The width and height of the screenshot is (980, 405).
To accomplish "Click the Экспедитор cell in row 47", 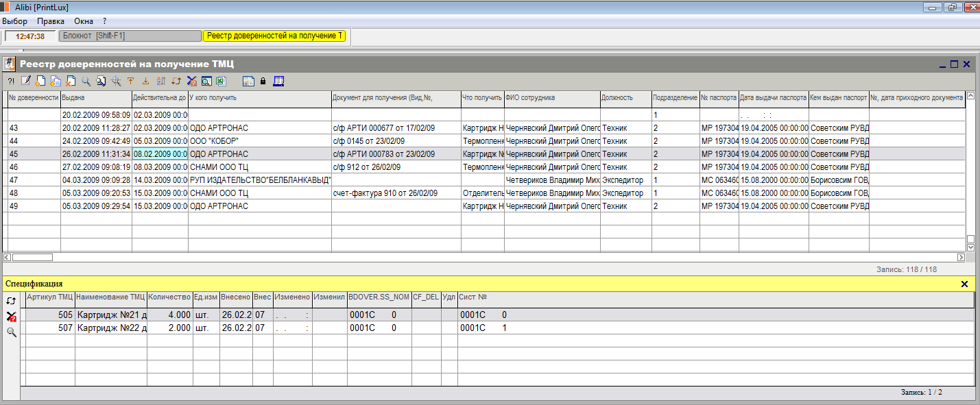I will [x=625, y=180].
